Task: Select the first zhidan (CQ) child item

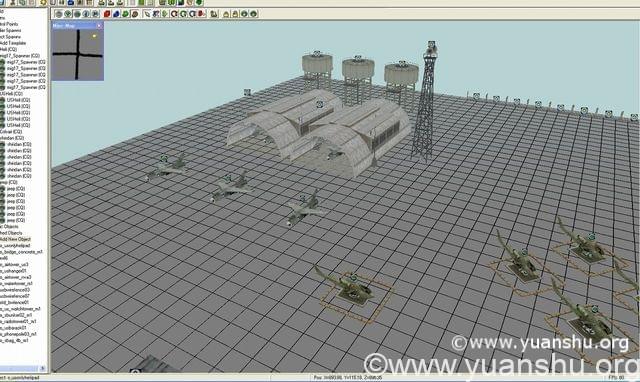Action: pyautogui.click(x=19, y=144)
